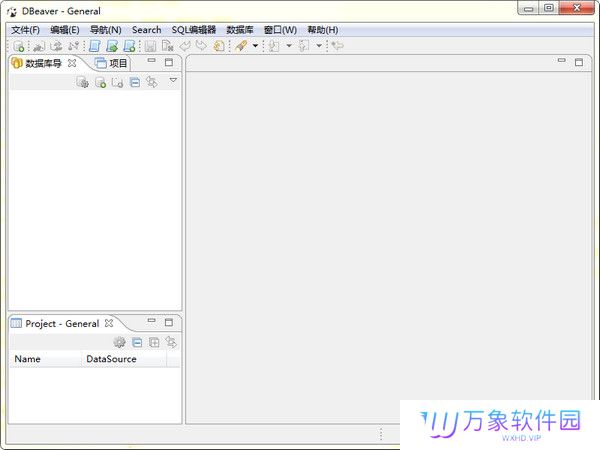Maximize the database navigator panel

(x=169, y=62)
